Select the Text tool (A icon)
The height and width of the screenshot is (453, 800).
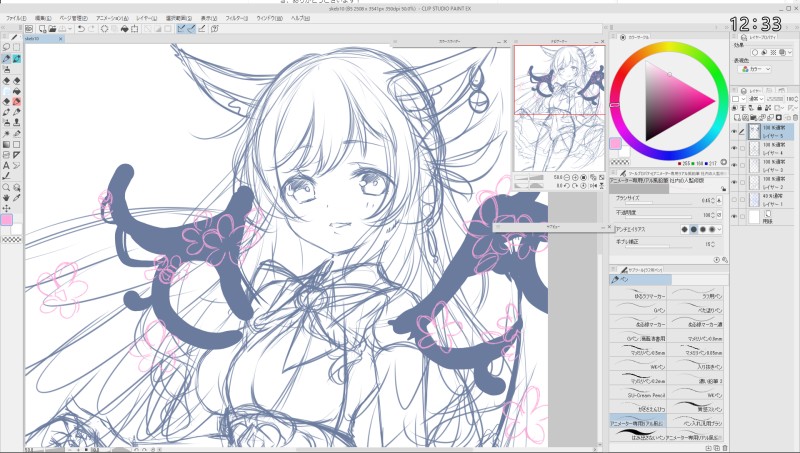6,165
